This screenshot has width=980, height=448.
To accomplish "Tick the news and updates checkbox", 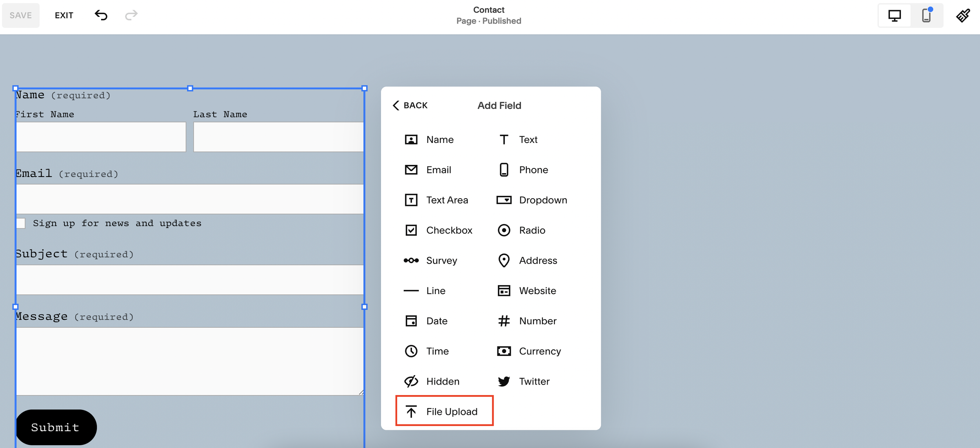I will click(21, 223).
